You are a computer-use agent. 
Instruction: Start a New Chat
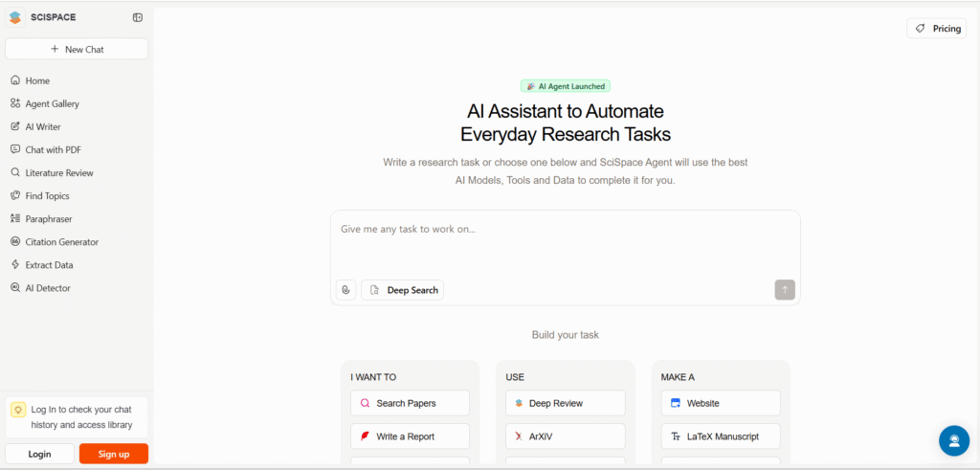(77, 49)
